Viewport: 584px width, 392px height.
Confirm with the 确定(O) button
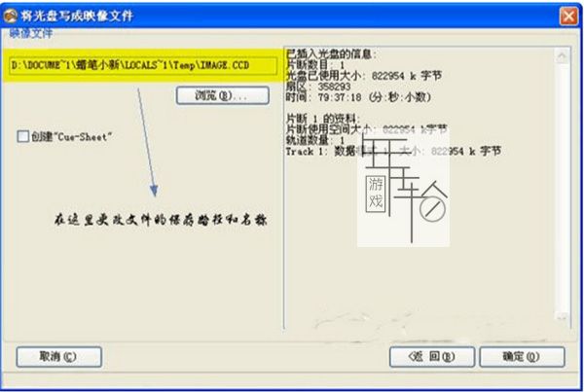(x=522, y=357)
